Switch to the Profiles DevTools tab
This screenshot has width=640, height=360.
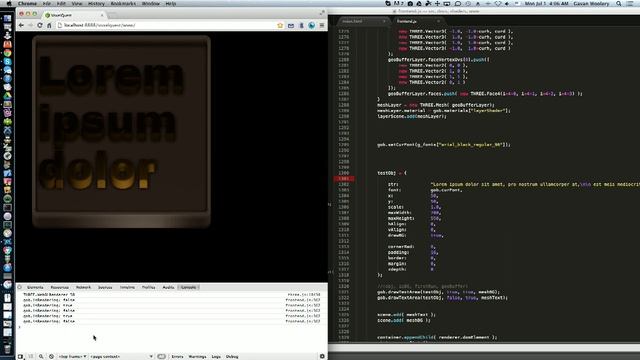(149, 287)
